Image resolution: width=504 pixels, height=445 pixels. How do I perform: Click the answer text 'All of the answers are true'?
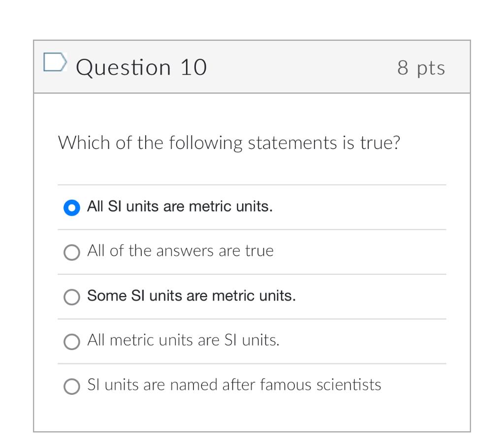(180, 251)
